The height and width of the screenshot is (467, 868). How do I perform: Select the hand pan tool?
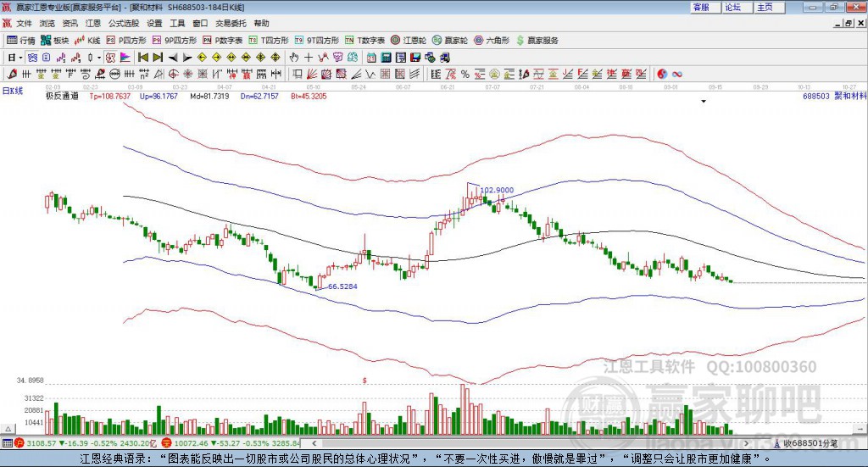(293, 58)
